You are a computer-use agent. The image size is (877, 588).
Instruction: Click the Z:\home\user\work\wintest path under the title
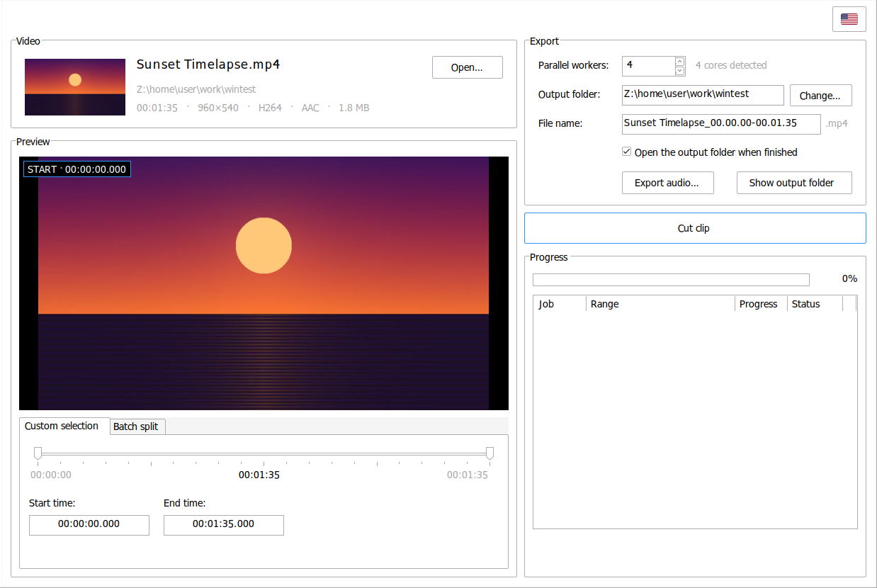[x=196, y=90]
